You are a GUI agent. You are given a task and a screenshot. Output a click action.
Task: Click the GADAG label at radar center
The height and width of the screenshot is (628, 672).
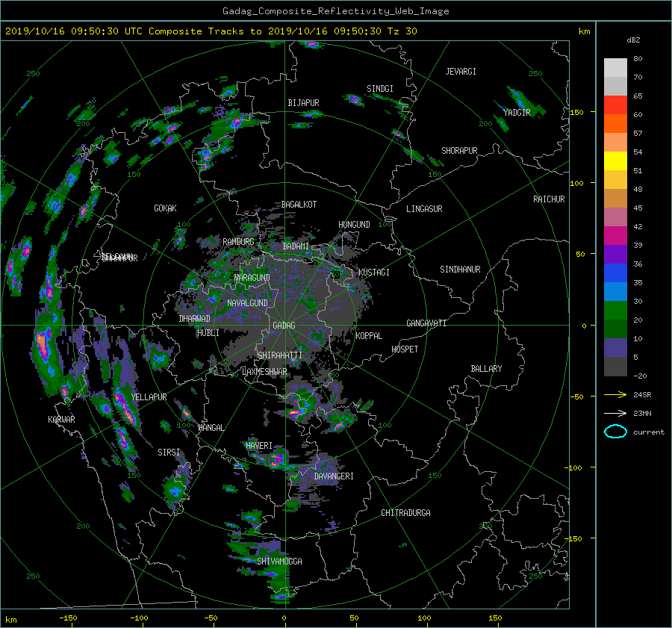[284, 326]
